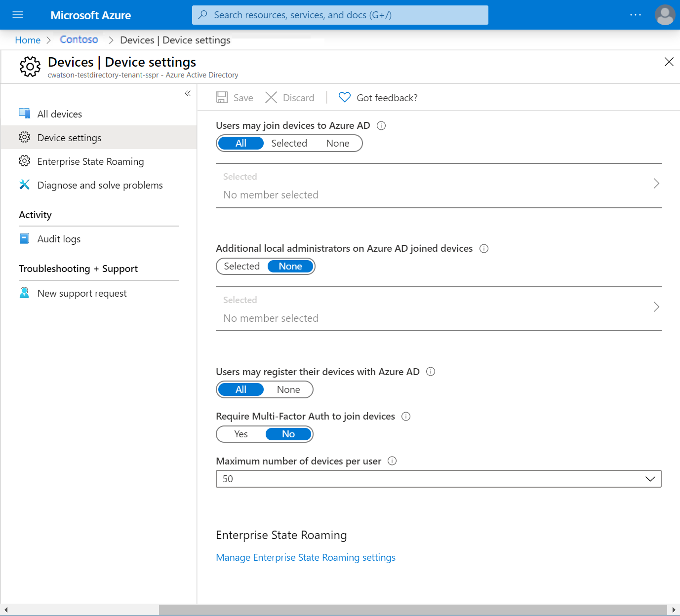Collapse the sidebar with double chevron
680x616 pixels.
[x=188, y=93]
